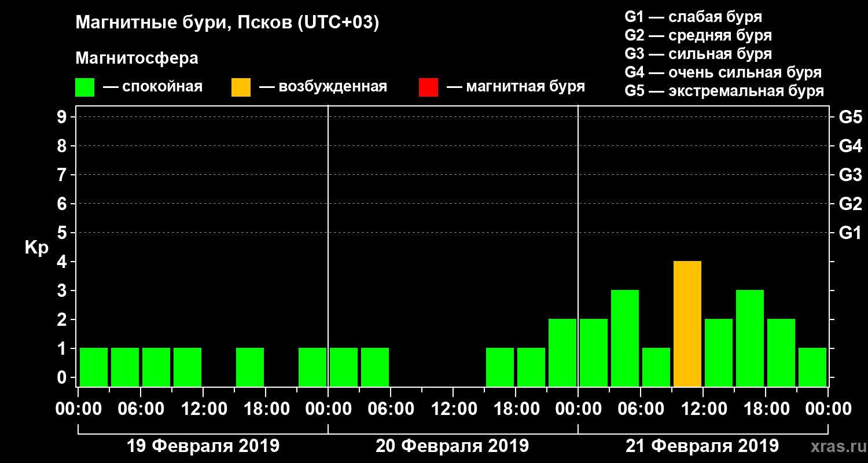Image resolution: width=868 pixels, height=463 pixels.
Task: Click 'G3 — сильная буря' legend line
Action: (698, 54)
